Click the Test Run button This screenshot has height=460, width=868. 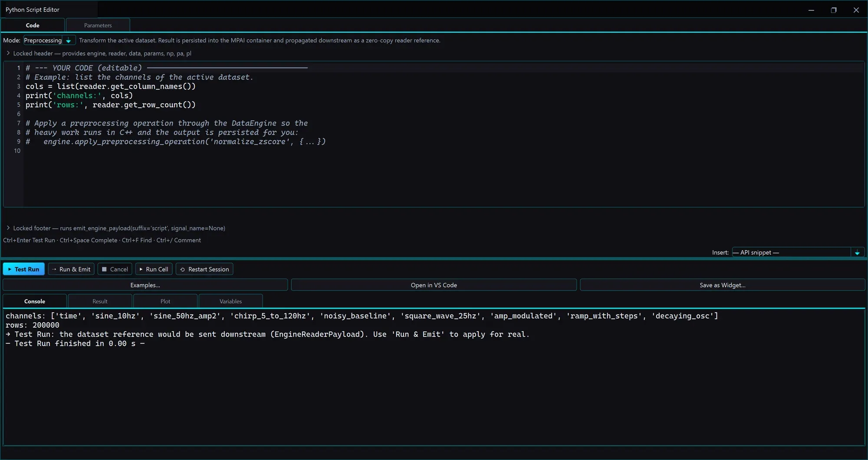coord(24,269)
